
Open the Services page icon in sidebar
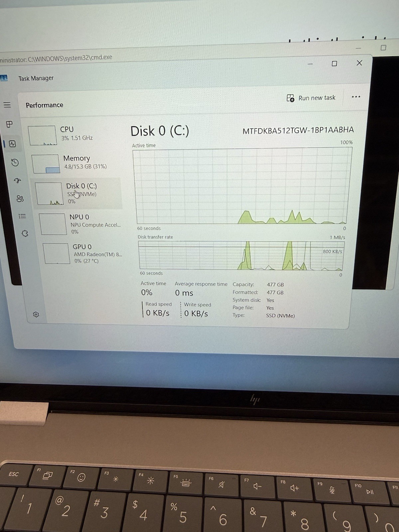tap(25, 233)
